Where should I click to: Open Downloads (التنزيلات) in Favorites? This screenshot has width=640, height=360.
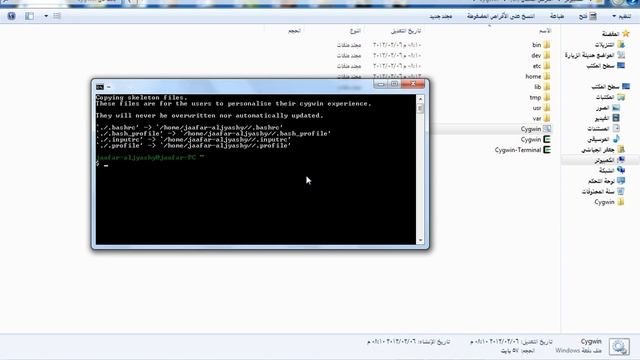pos(609,44)
